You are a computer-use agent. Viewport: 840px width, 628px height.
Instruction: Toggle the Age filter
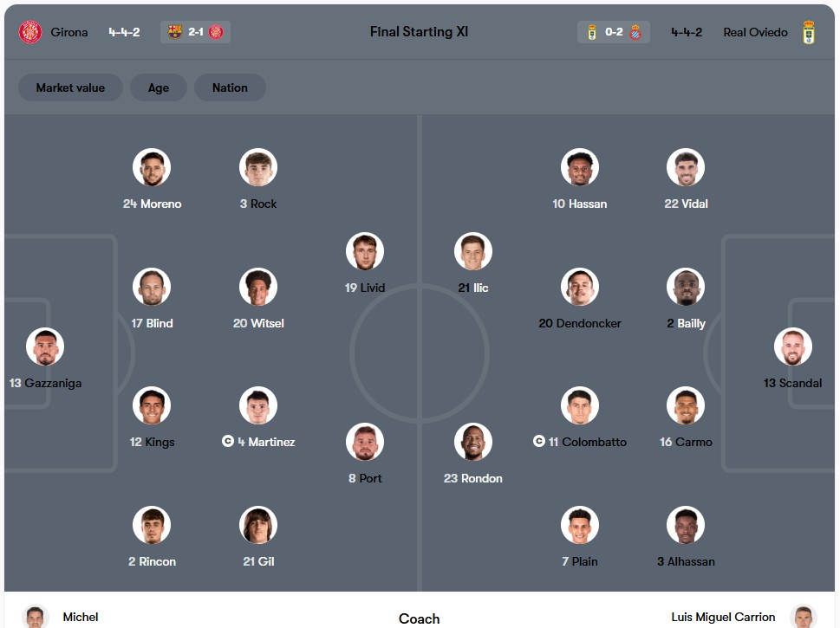159,87
